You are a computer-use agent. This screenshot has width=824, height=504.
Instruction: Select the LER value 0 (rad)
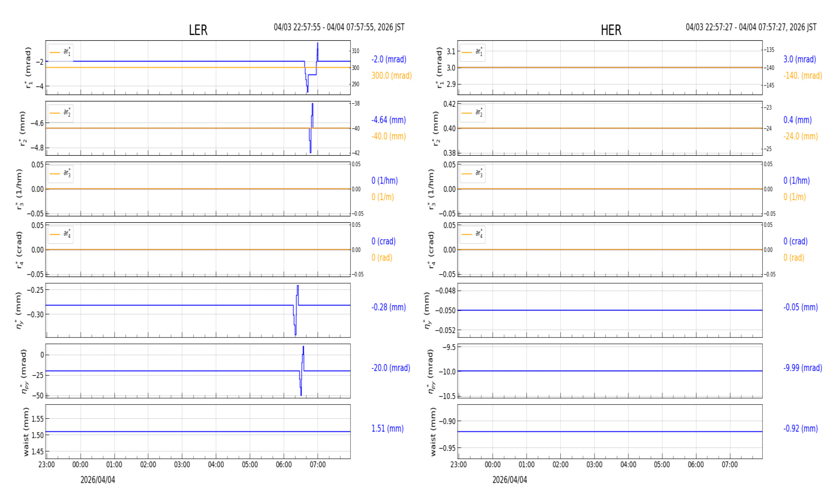(x=382, y=258)
